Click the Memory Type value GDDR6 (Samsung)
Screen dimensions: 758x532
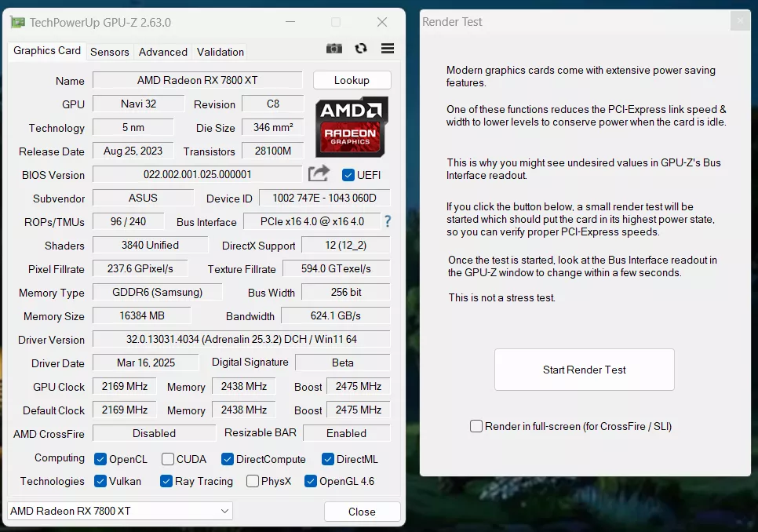click(158, 293)
